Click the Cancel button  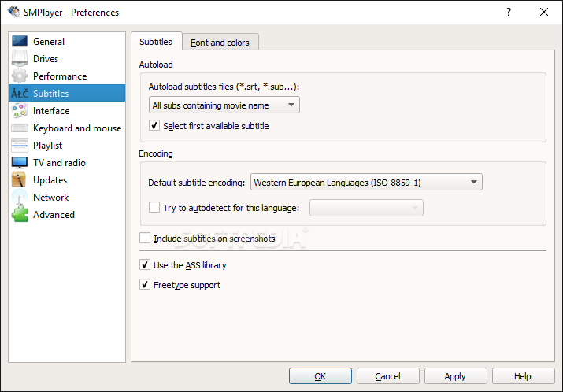[387, 375]
